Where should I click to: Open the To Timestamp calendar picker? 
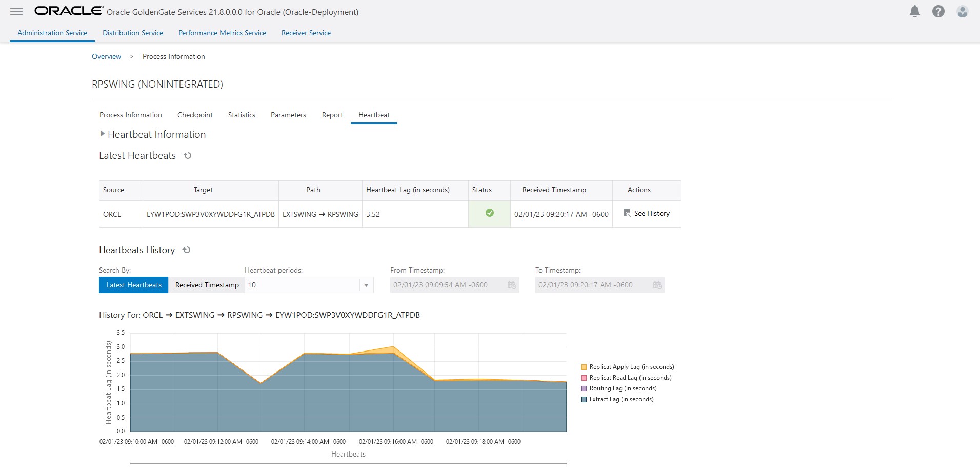(657, 285)
